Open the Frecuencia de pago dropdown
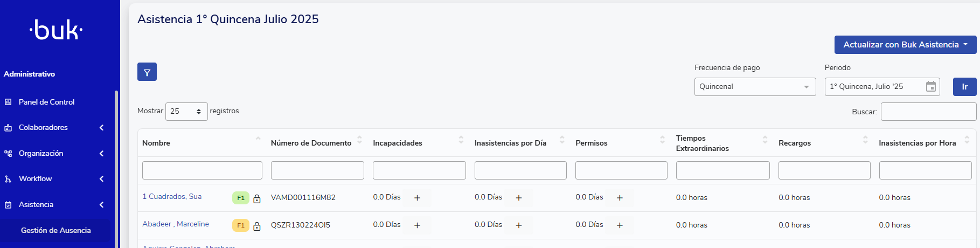Screen dimensions: 980x248 point(754,87)
